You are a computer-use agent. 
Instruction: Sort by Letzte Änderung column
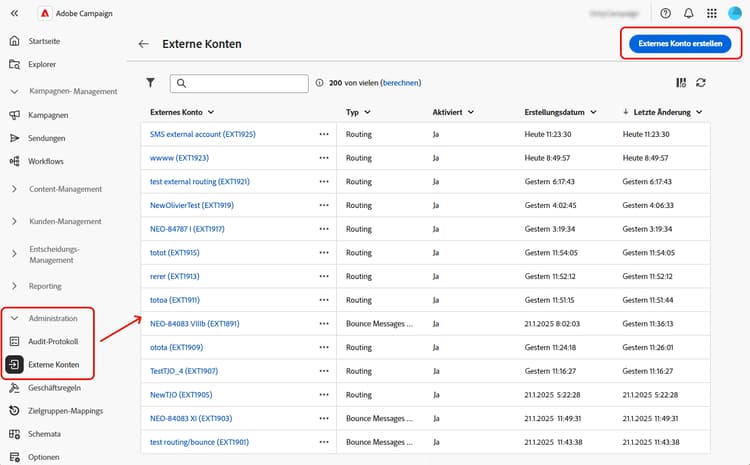tap(662, 112)
